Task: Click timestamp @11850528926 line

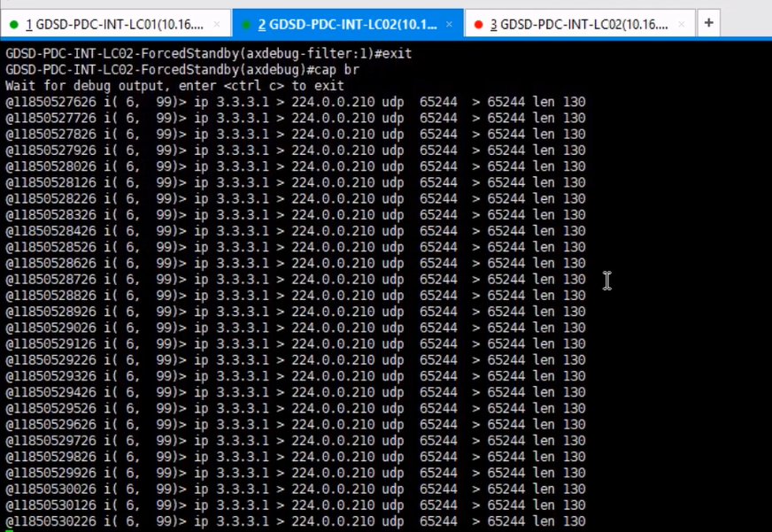Action: pyautogui.click(x=296, y=312)
